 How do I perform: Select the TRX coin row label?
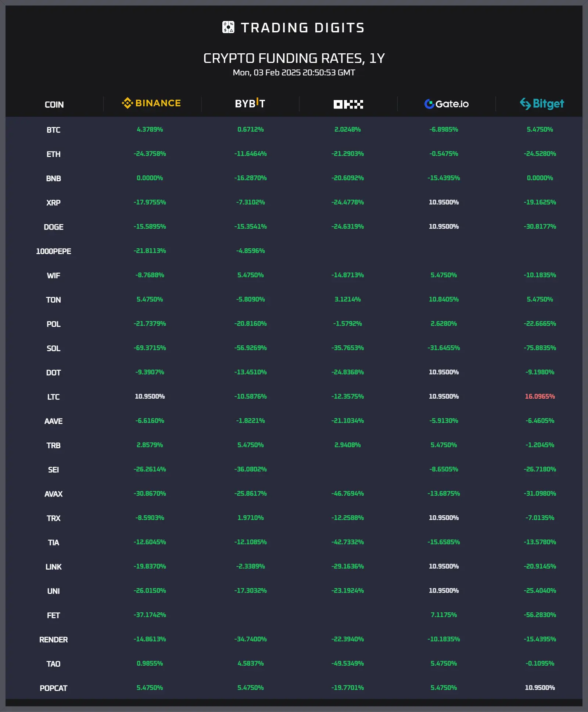coord(54,518)
